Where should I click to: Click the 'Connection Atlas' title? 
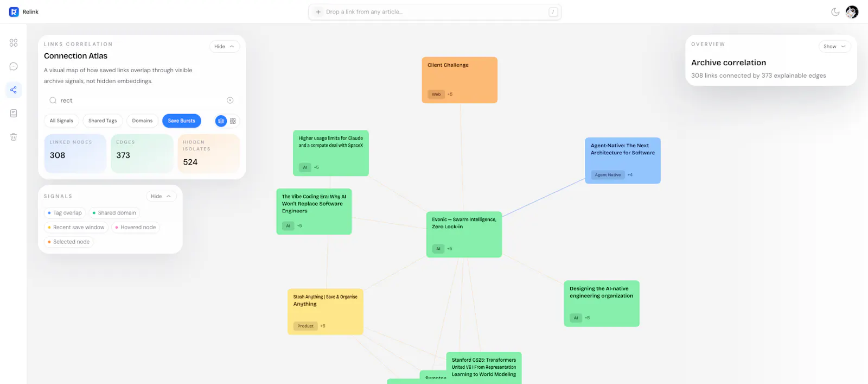click(x=75, y=56)
